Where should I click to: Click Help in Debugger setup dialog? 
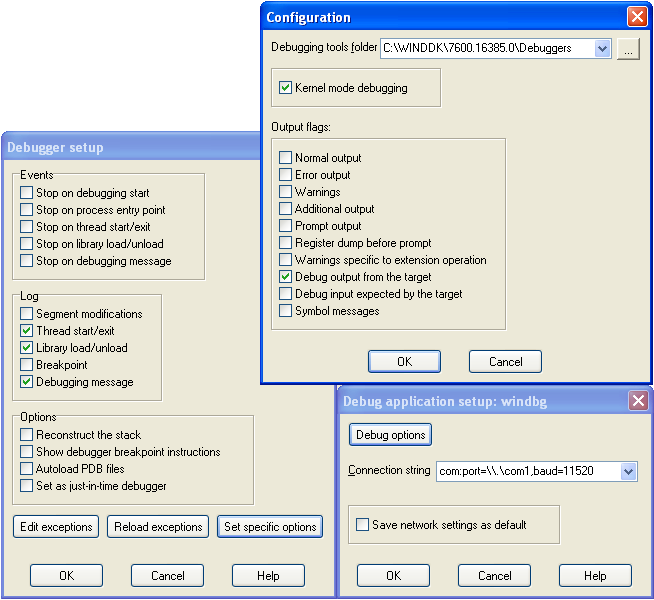point(268,576)
